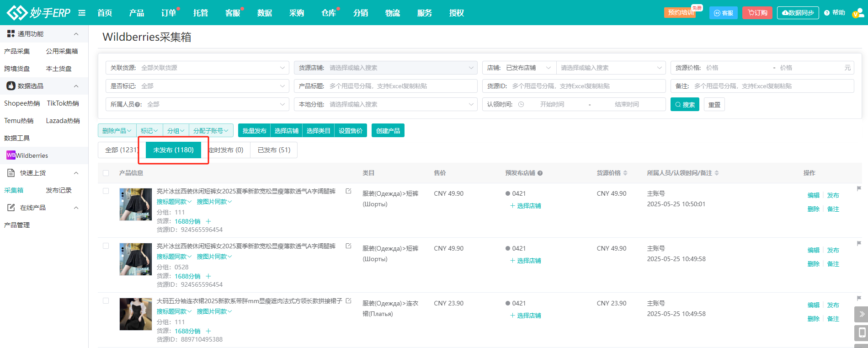Image resolution: width=868 pixels, height=348 pixels.
Task: Open the 客服 headset button in header
Action: pyautogui.click(x=724, y=13)
